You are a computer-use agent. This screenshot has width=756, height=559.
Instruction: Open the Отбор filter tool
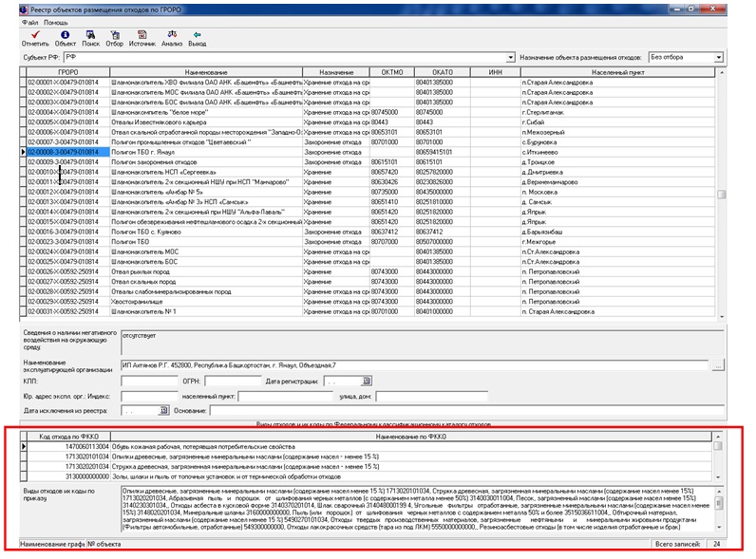115,36
